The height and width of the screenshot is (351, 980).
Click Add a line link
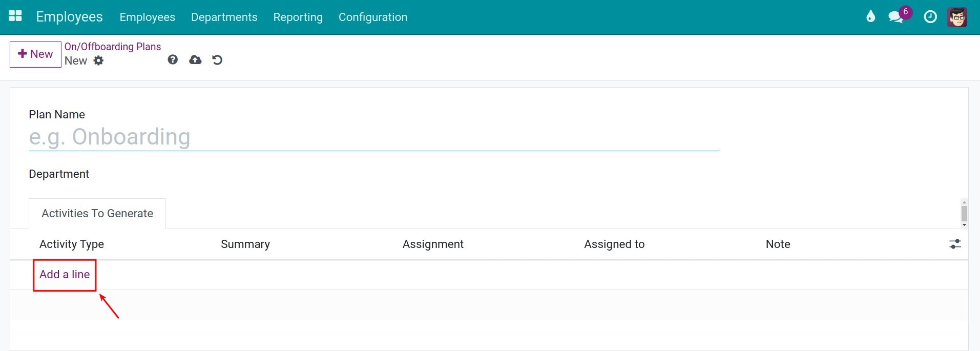(65, 275)
